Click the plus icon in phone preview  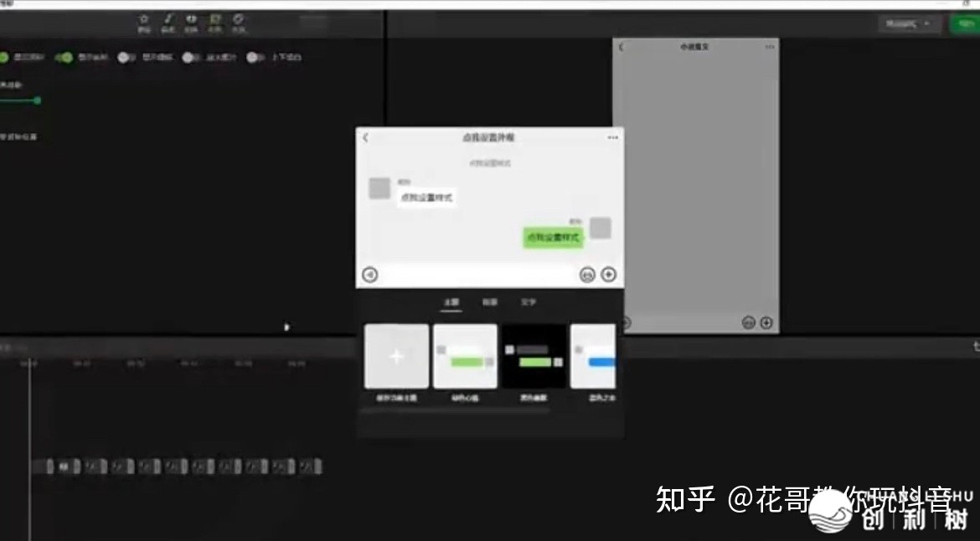pyautogui.click(x=766, y=322)
